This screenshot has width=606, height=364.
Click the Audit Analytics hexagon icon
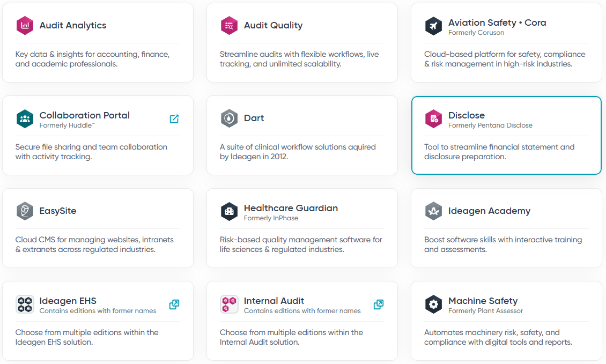[x=25, y=25]
